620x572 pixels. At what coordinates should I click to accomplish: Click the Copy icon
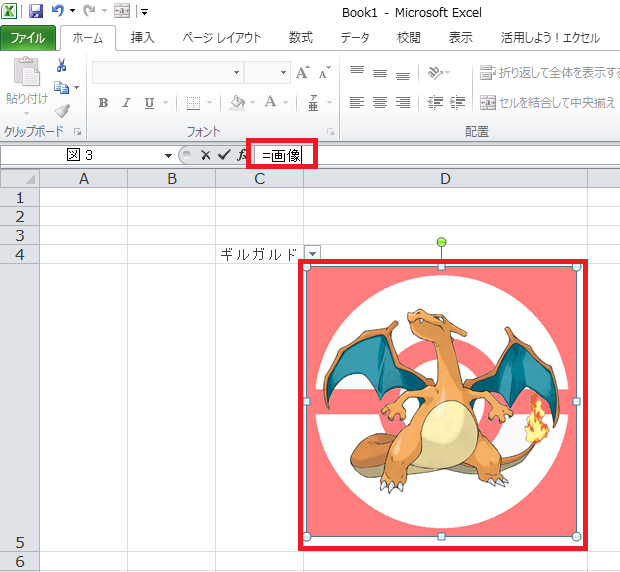coord(61,87)
